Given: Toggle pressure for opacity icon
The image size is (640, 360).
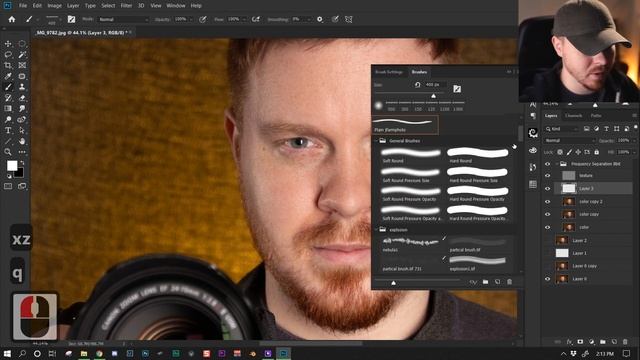Looking at the screenshot, I should point(203,19).
